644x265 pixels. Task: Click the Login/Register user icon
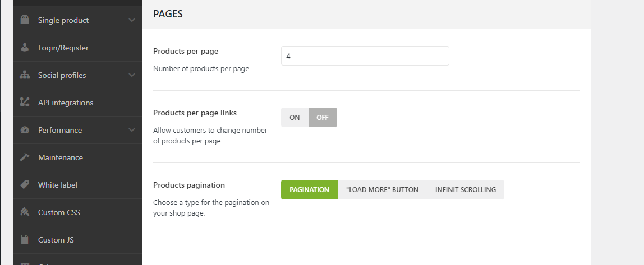pyautogui.click(x=24, y=48)
